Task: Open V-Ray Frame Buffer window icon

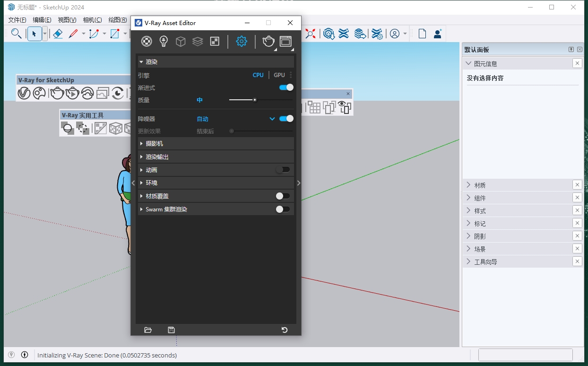Action: point(285,42)
